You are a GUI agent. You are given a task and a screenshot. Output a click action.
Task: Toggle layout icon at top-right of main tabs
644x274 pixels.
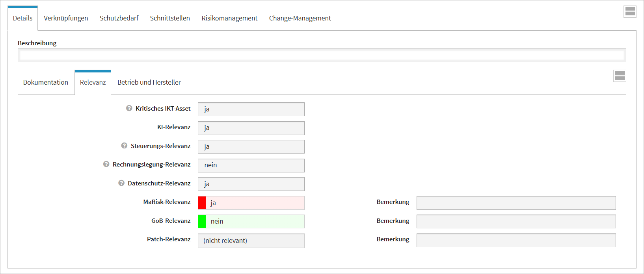click(x=630, y=12)
